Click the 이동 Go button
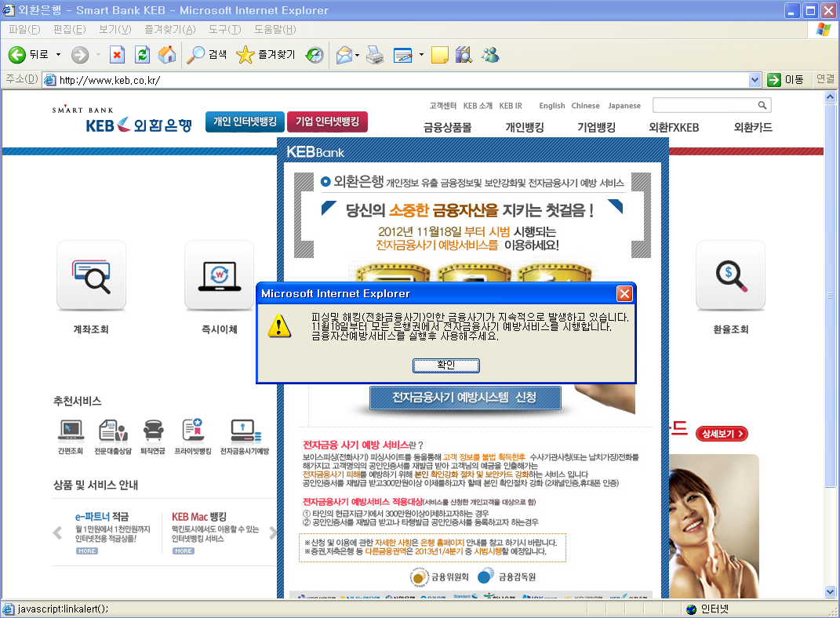This screenshot has width=840, height=618. coord(787,80)
